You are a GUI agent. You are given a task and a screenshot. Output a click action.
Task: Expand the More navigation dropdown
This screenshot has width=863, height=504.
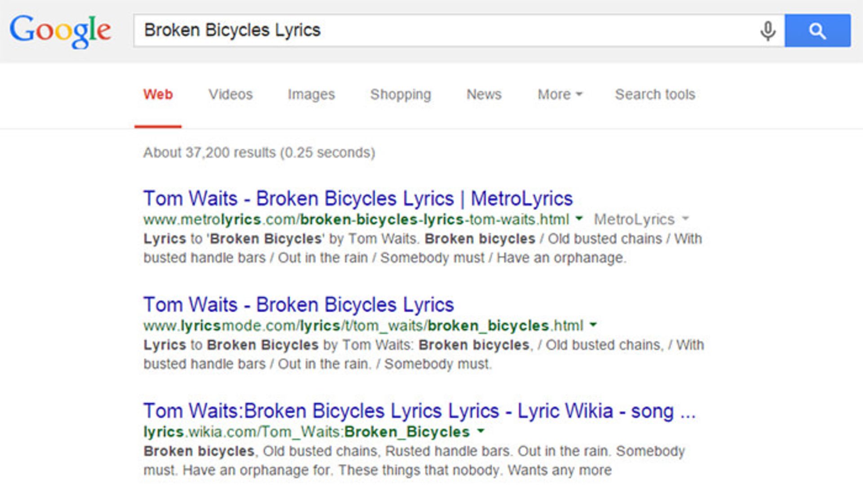(559, 95)
